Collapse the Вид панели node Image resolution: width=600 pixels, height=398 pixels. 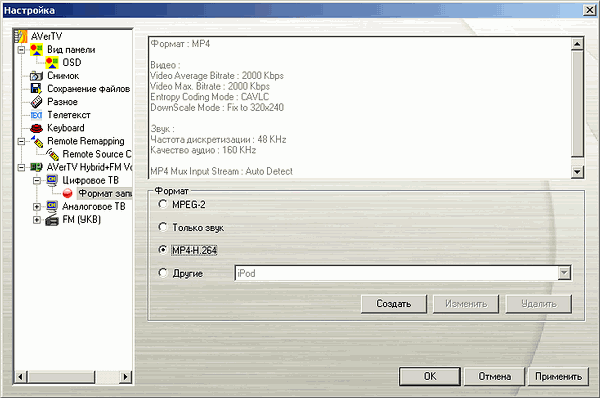pyautogui.click(x=21, y=49)
